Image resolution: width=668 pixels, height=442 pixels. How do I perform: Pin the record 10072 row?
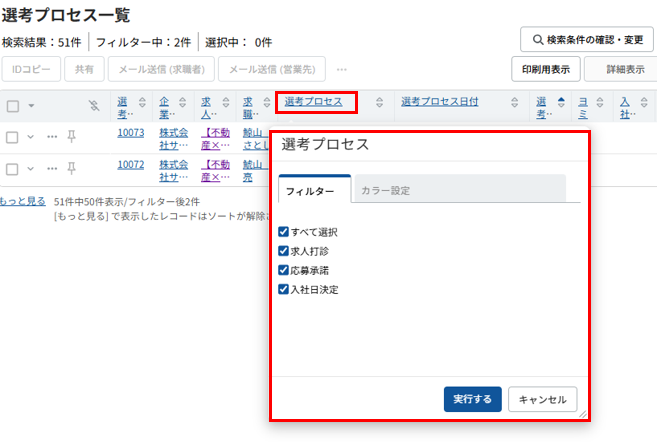(71, 168)
